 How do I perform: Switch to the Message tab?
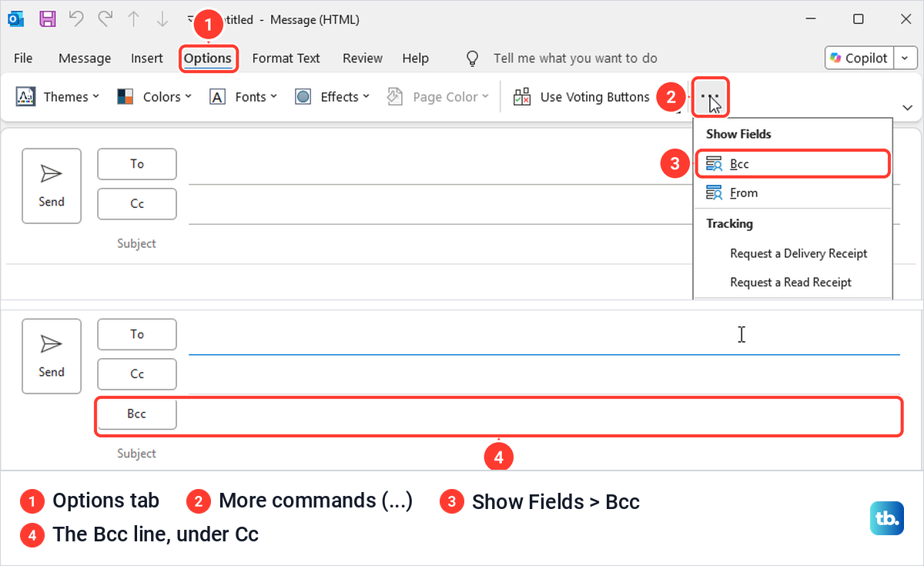pyautogui.click(x=85, y=58)
